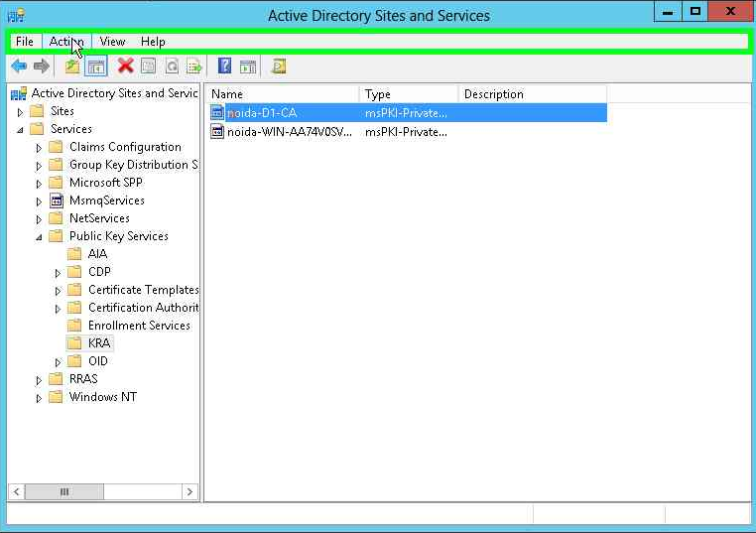The image size is (756, 533).
Task: Click the application icon in title bar
Action: click(x=17, y=16)
